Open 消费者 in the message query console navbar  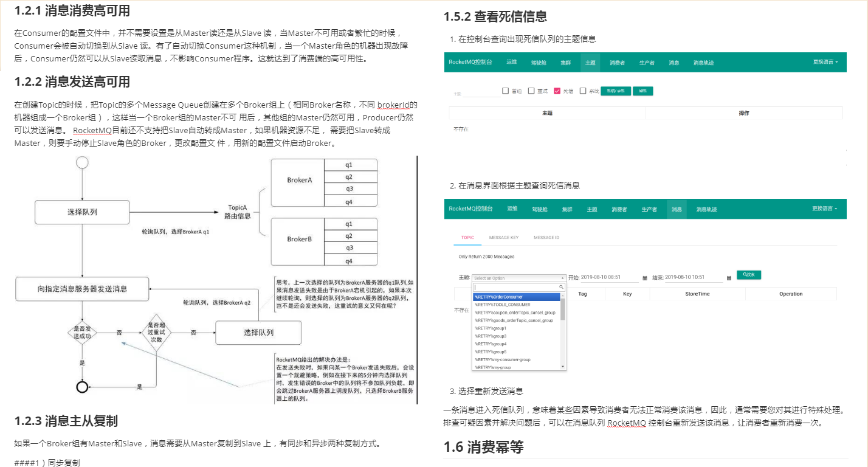click(x=619, y=209)
